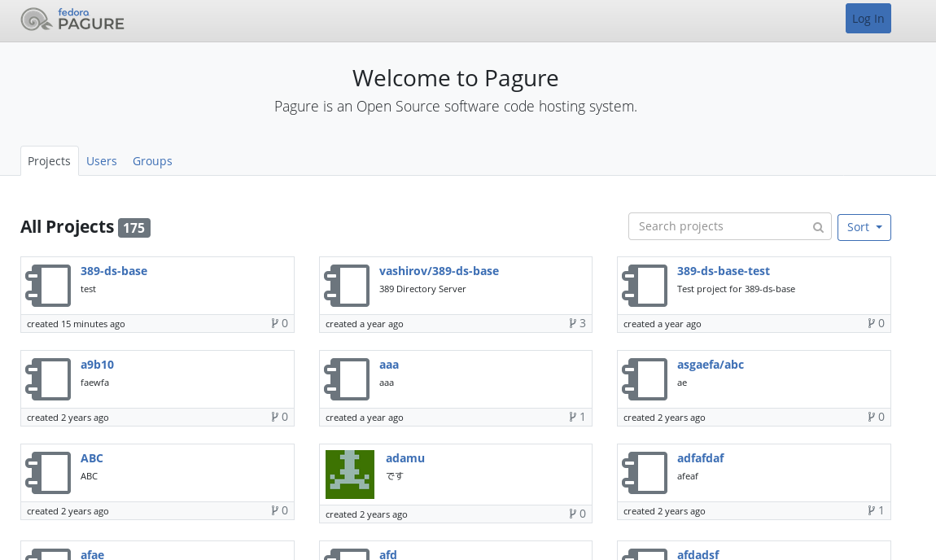This screenshot has width=936, height=560.
Task: Click the Fedora Pagure logo
Action: click(72, 20)
